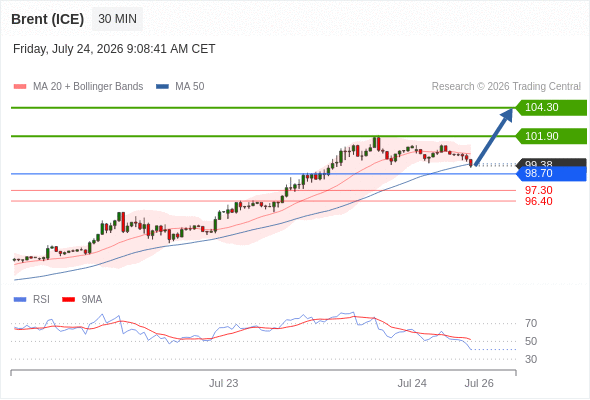Click the 30 MIN timeframe badge

pos(117,18)
